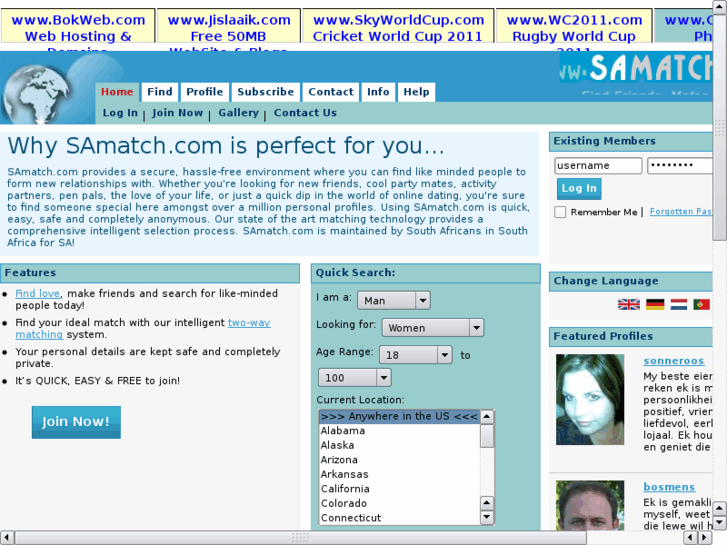727x545 pixels.
Task: Focus the username input field
Action: pos(598,166)
